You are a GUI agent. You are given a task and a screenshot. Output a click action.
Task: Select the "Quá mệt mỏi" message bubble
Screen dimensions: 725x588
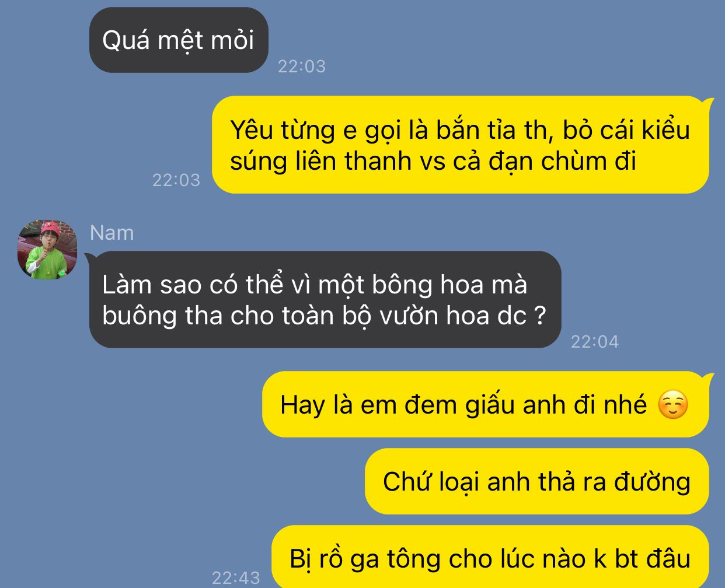click(179, 40)
